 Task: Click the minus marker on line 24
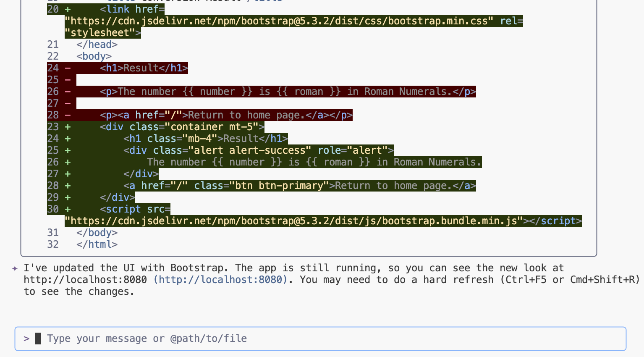(x=68, y=68)
